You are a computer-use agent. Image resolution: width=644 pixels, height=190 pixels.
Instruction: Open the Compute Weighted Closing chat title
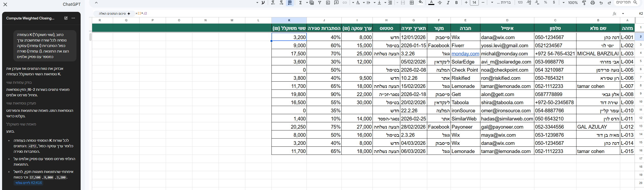30,18
